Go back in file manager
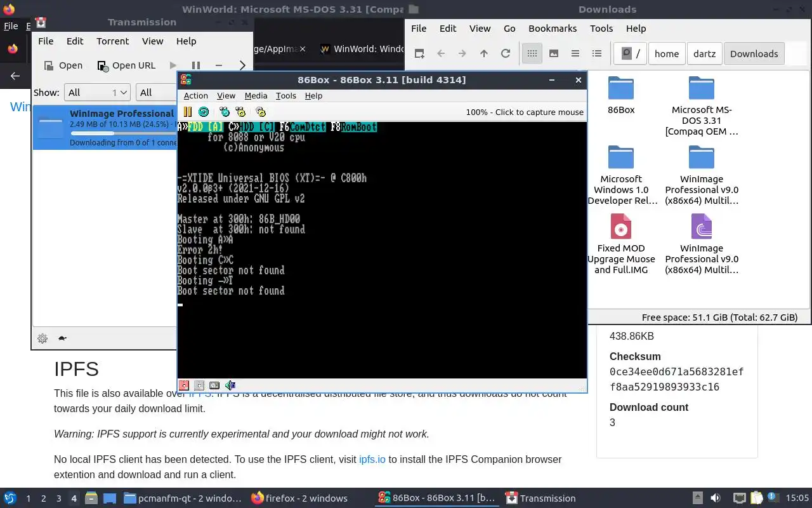The image size is (812, 508). 441,53
